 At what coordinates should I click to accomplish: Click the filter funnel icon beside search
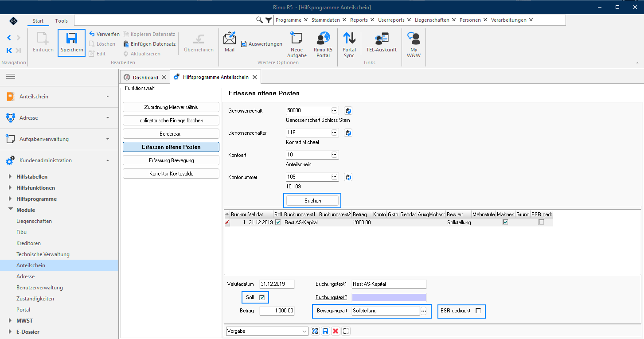pyautogui.click(x=268, y=20)
